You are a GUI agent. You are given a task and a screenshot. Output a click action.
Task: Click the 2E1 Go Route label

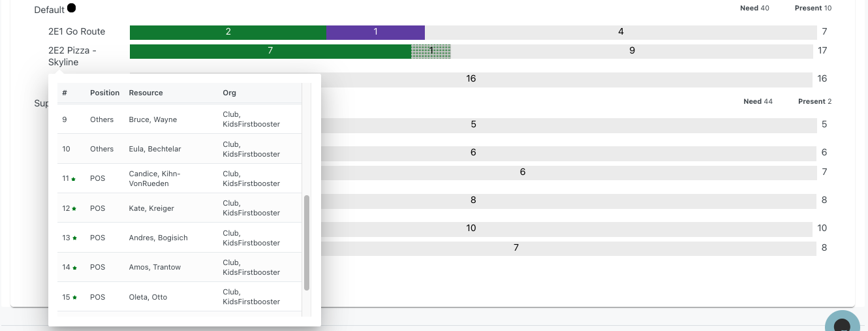(76, 31)
